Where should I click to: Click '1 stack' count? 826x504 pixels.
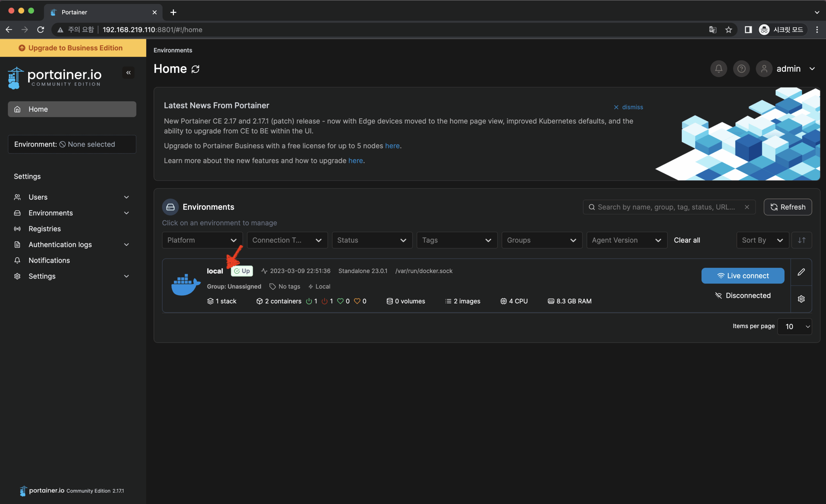click(222, 301)
